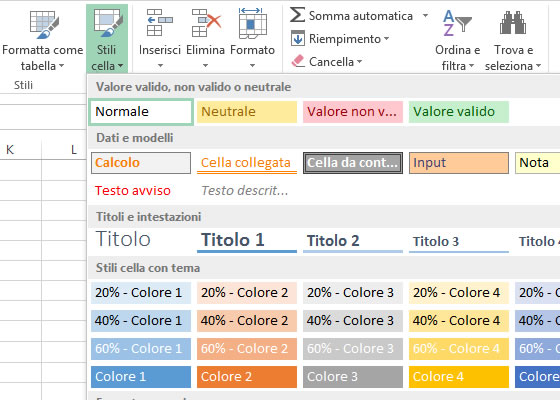The image size is (560, 400).
Task: Select the Valore valido style
Action: click(x=459, y=112)
